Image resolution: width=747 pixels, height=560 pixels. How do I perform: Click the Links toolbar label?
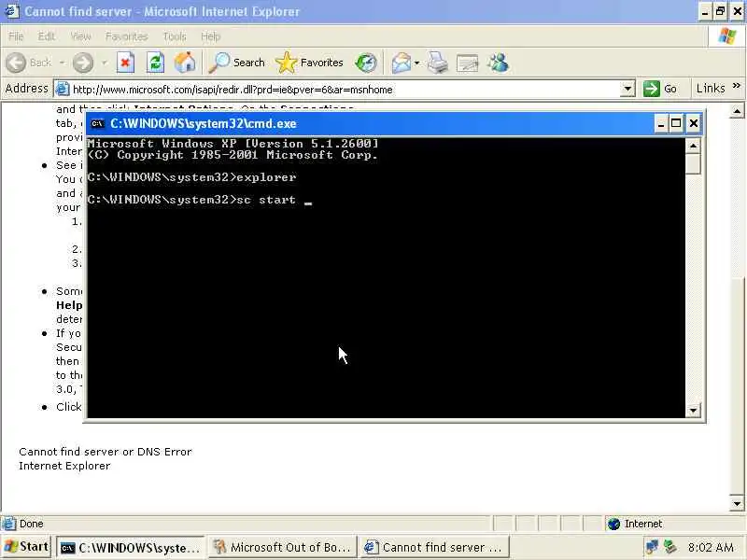coord(711,89)
